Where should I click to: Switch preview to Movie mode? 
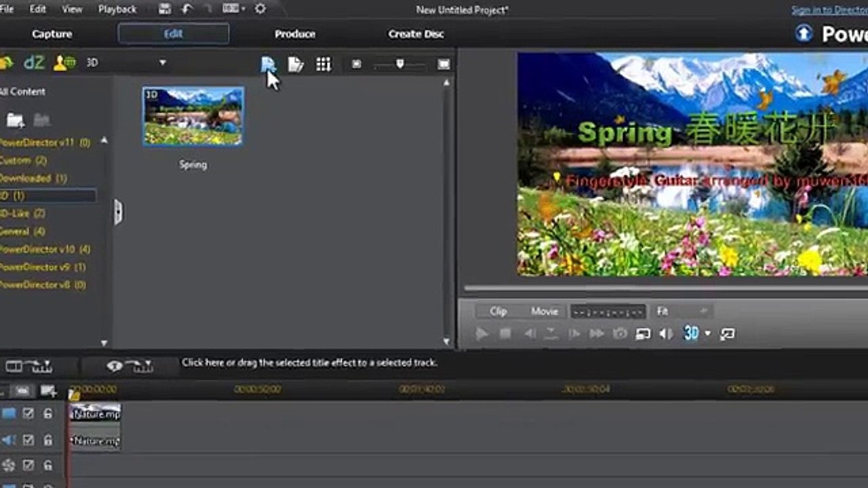point(545,312)
